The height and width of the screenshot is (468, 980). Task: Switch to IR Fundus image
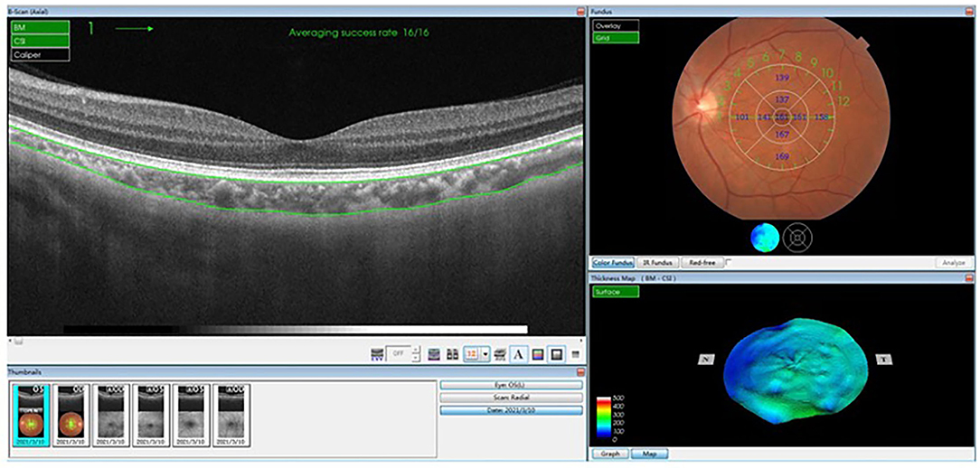tap(657, 263)
